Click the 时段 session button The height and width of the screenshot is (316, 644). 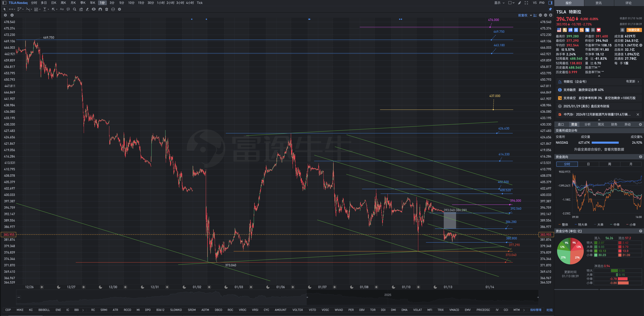[550, 310]
